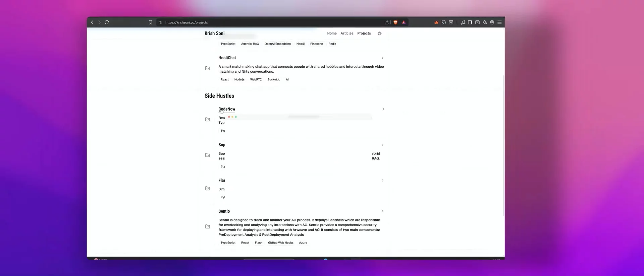
Task: Switch to the Home nav tab
Action: tap(332, 33)
